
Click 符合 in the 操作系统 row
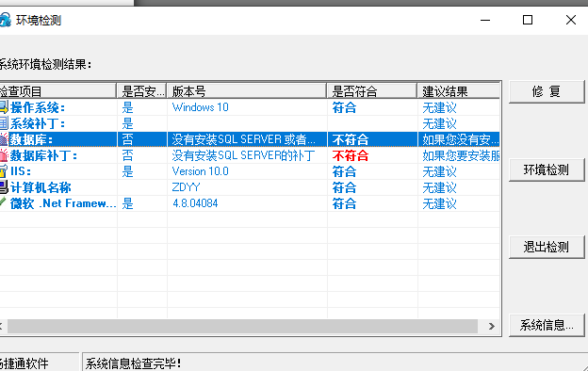click(x=344, y=108)
